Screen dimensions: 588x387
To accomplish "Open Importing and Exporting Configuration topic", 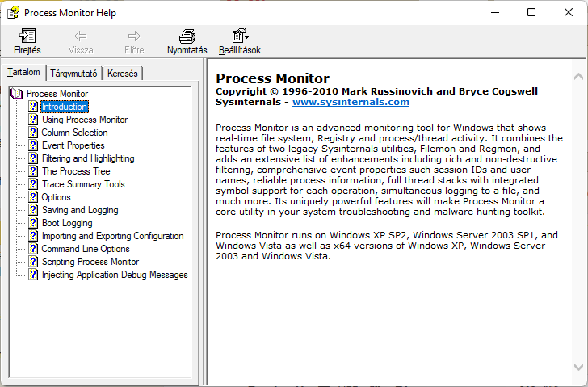I will click(113, 236).
